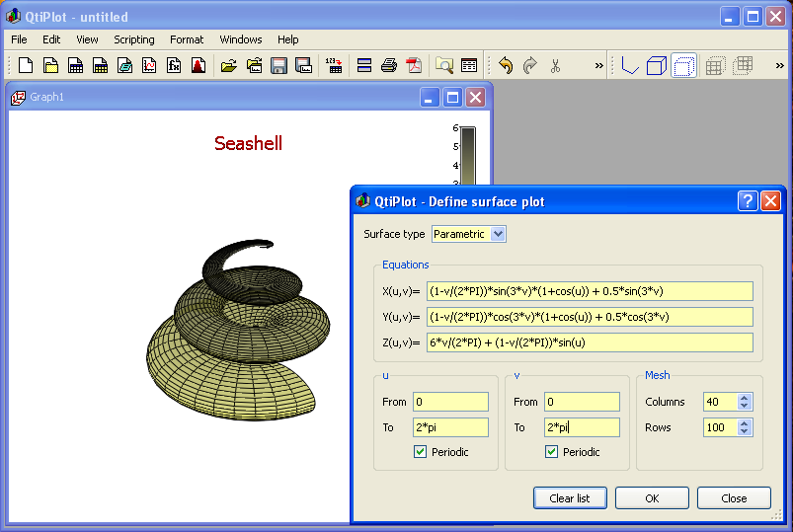Click the Close button in dialog
The height and width of the screenshot is (532, 793).
tap(734, 498)
